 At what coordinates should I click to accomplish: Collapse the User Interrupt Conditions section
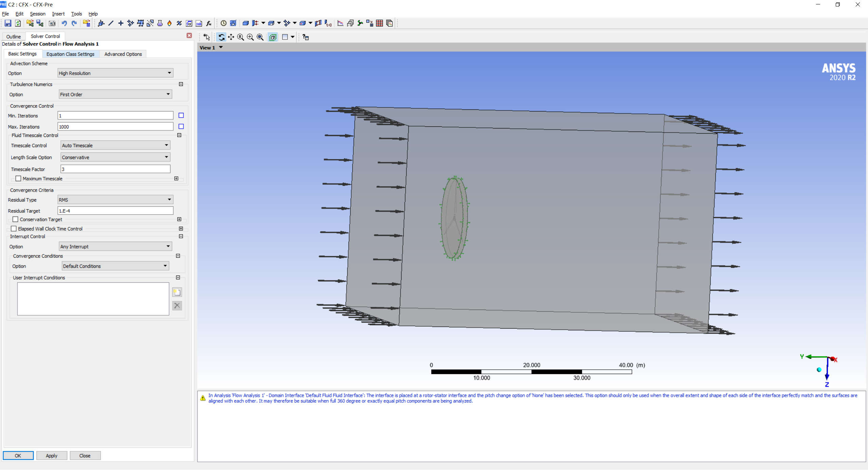pyautogui.click(x=178, y=277)
